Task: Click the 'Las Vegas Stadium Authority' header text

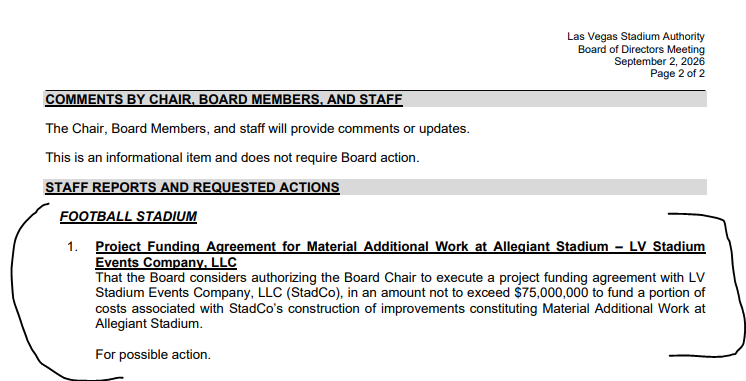Action: tap(636, 37)
